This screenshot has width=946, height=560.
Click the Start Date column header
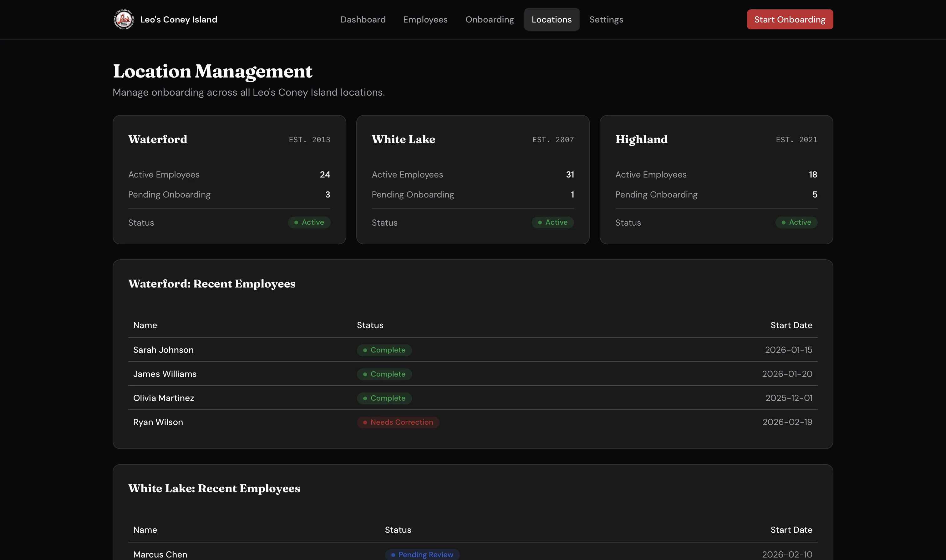pyautogui.click(x=791, y=325)
